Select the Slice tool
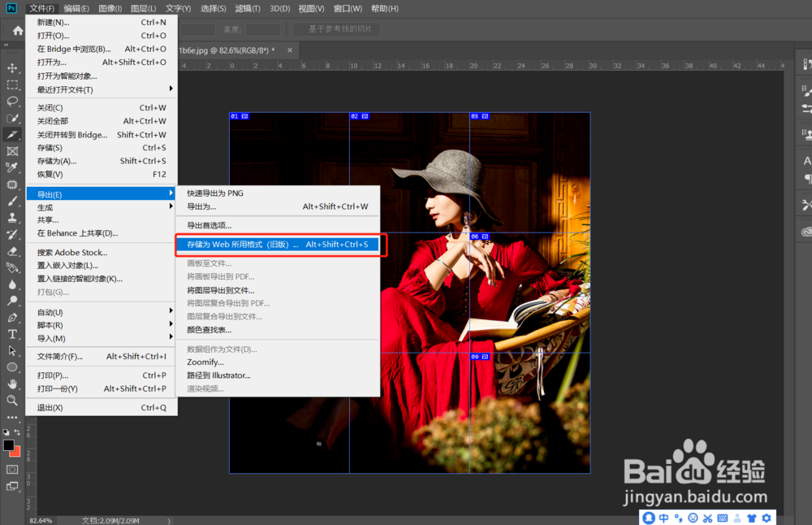This screenshot has height=525, width=812. tap(12, 135)
